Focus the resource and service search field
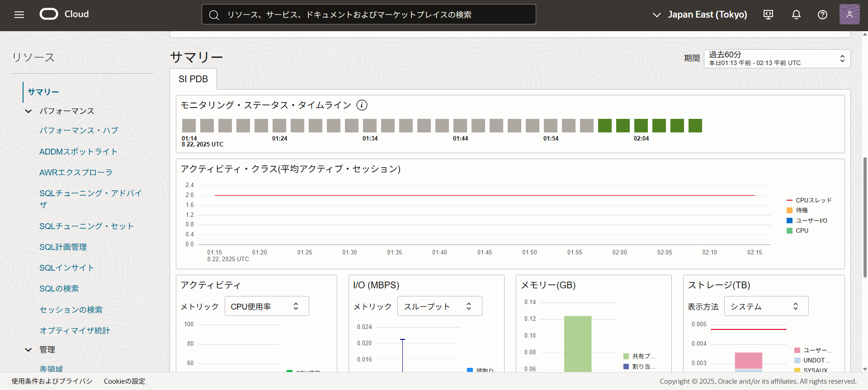 coord(368,14)
